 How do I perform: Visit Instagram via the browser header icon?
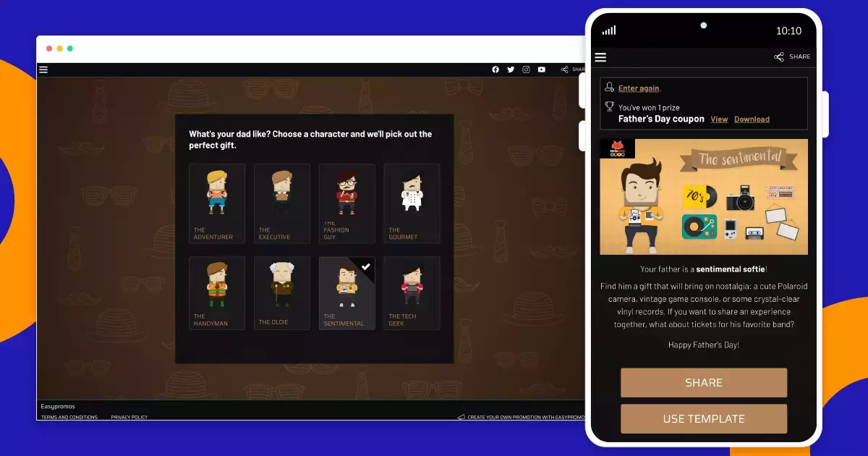click(526, 69)
